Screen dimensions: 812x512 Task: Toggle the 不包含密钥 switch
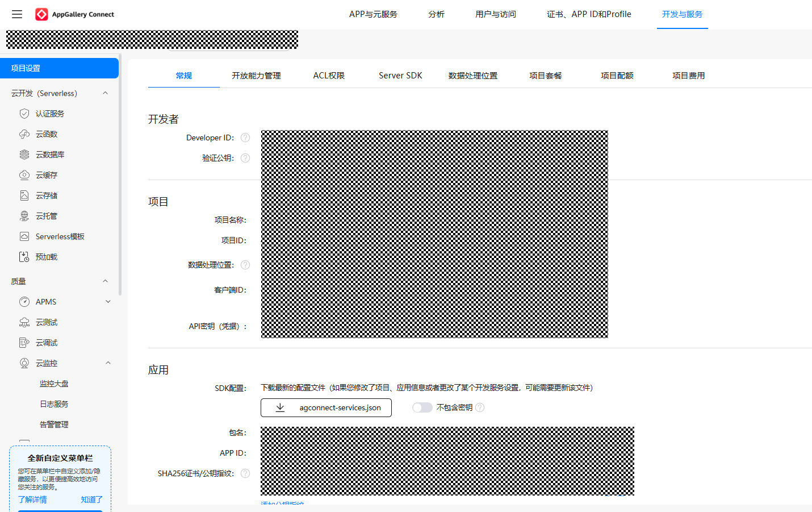click(422, 407)
